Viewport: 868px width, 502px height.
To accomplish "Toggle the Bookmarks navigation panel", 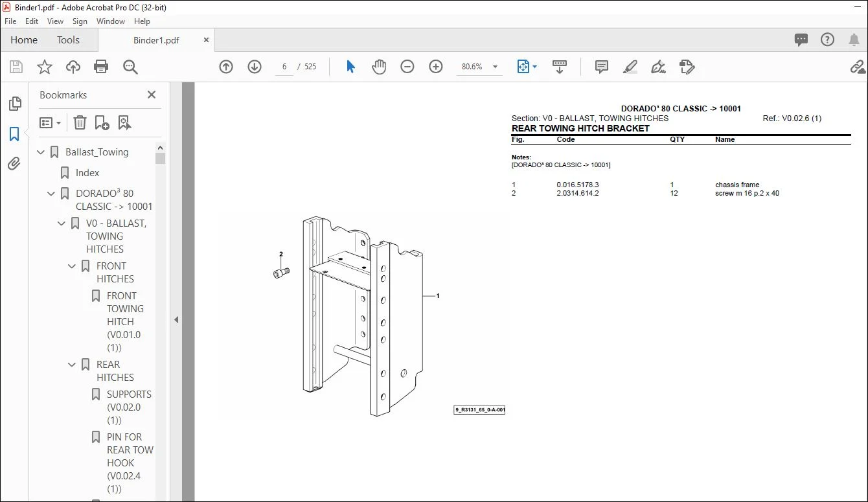I will [x=14, y=134].
